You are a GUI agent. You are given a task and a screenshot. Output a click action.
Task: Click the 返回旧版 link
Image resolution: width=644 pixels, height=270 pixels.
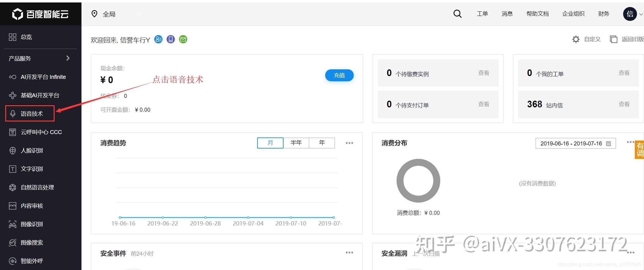tap(633, 39)
